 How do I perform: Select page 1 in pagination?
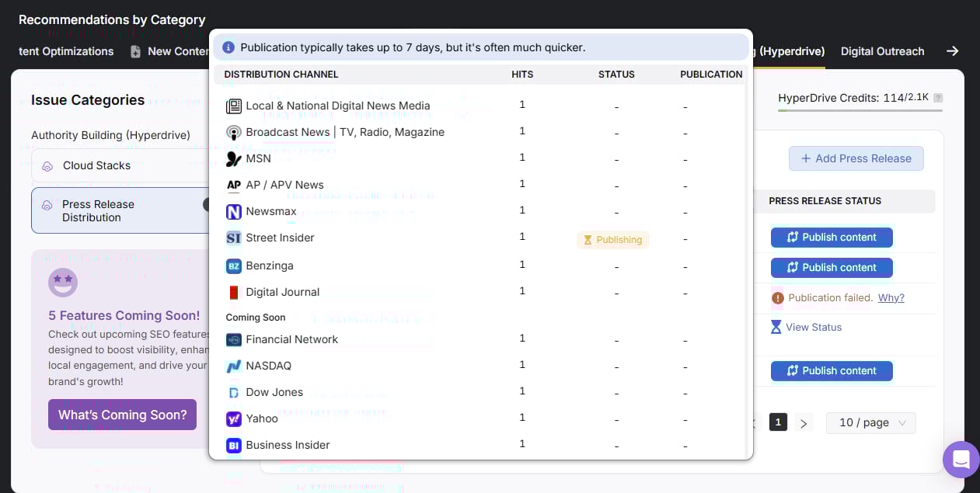click(778, 422)
